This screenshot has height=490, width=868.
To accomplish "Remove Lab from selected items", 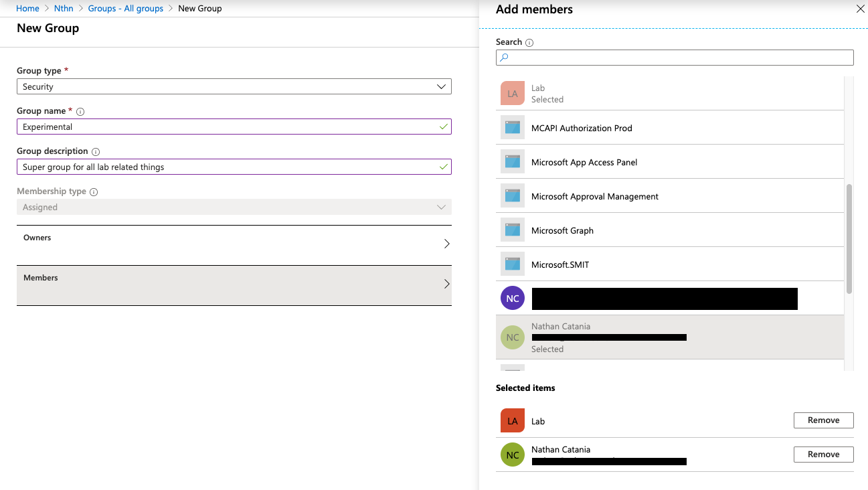I will pyautogui.click(x=823, y=420).
